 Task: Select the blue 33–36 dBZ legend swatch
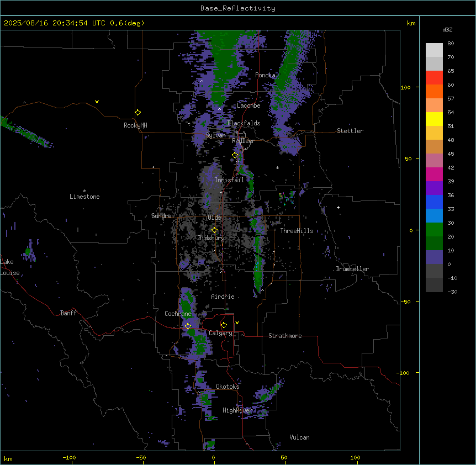(x=434, y=202)
